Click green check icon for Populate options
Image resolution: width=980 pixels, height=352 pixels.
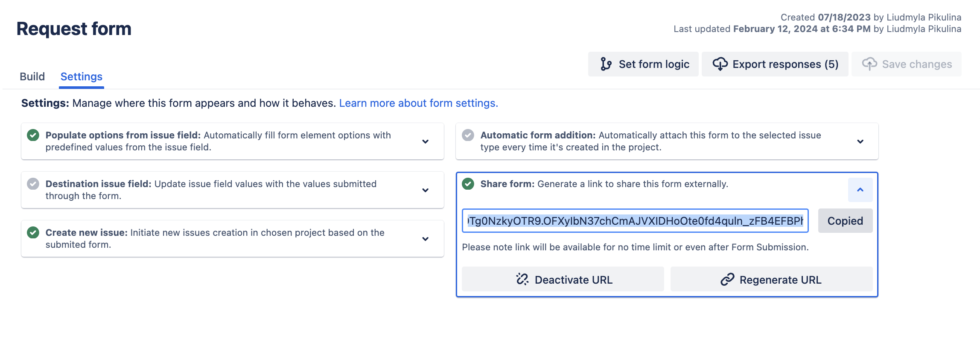(33, 135)
